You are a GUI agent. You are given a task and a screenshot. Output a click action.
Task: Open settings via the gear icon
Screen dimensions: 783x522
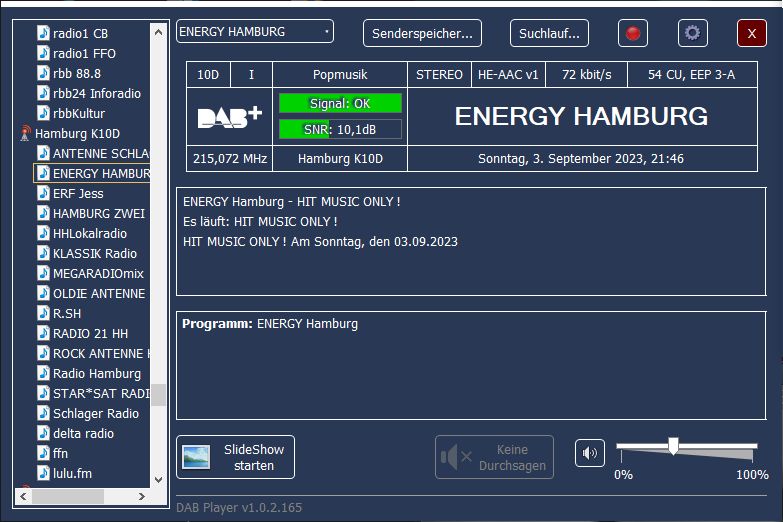click(693, 33)
